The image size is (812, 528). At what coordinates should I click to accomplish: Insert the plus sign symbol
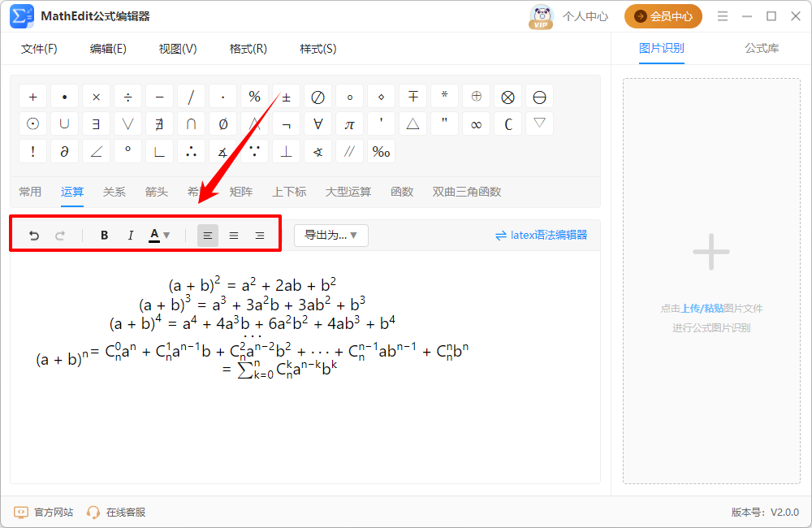point(33,97)
